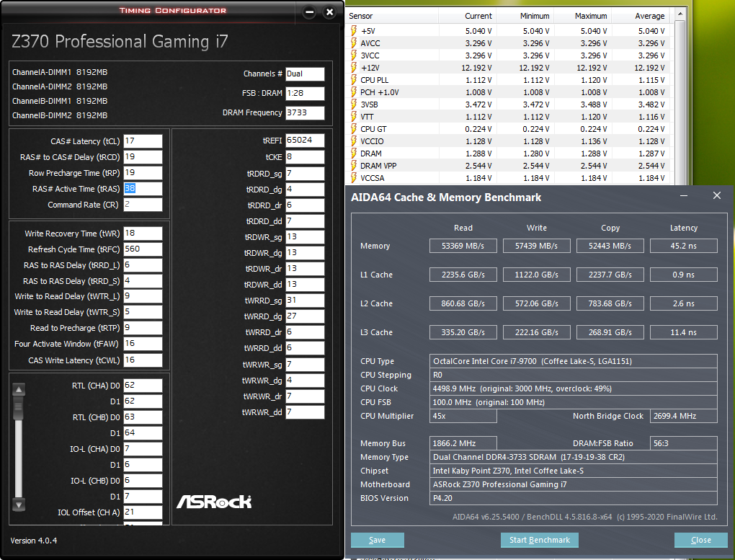
Task: Click the Average column header
Action: (641, 16)
